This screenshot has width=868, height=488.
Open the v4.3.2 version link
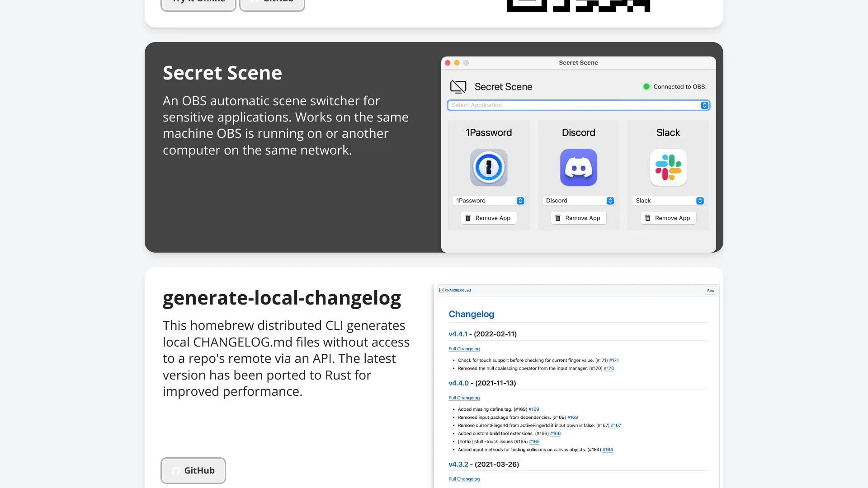(458, 464)
